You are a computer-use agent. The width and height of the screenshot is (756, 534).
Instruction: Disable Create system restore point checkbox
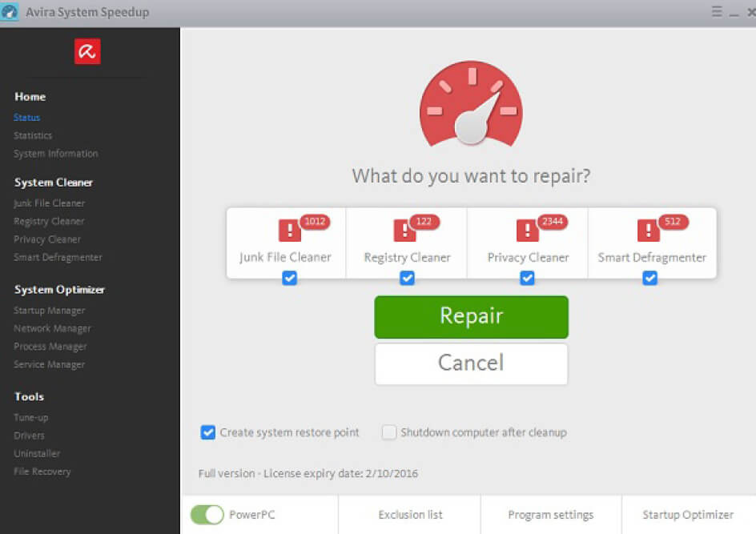[207, 432]
